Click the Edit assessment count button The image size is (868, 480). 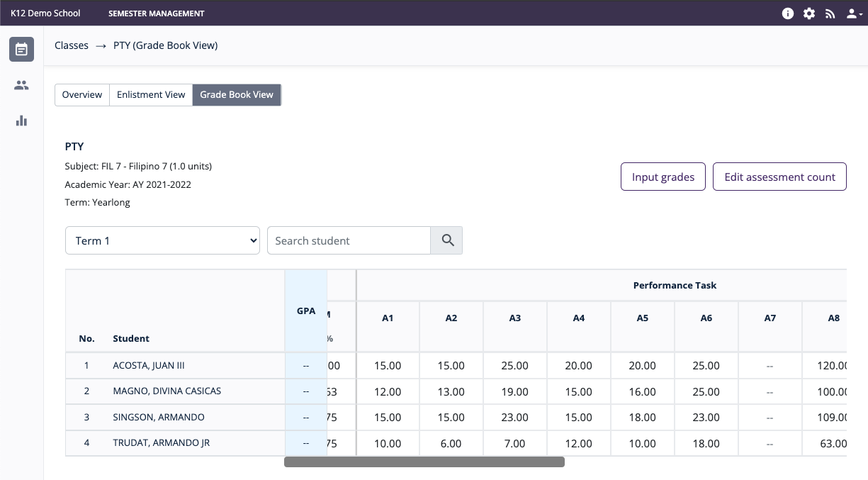[779, 177]
